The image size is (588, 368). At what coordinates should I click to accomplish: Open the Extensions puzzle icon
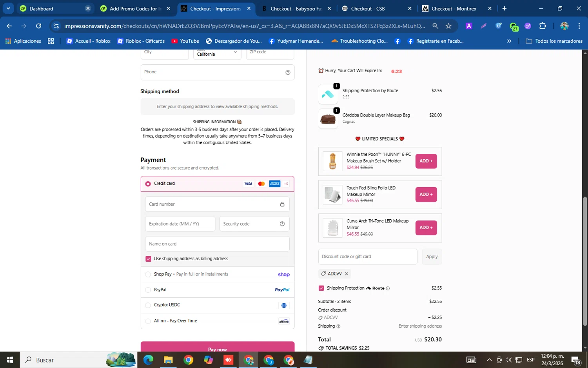pyautogui.click(x=543, y=26)
